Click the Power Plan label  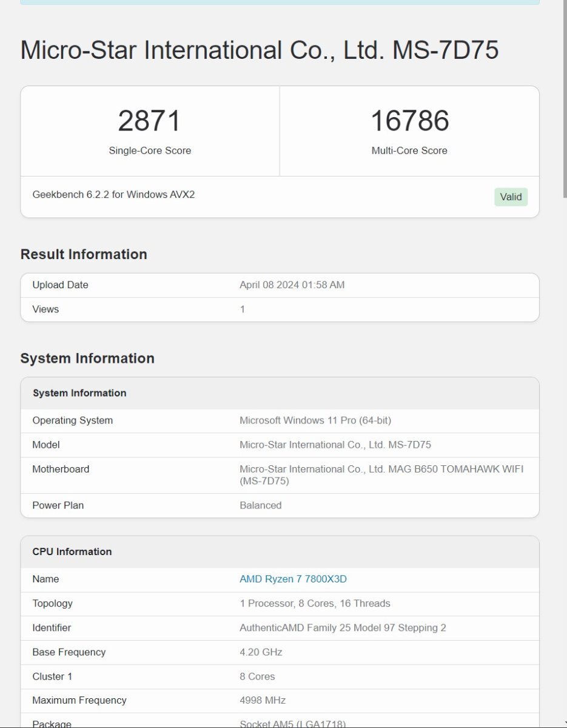58,505
